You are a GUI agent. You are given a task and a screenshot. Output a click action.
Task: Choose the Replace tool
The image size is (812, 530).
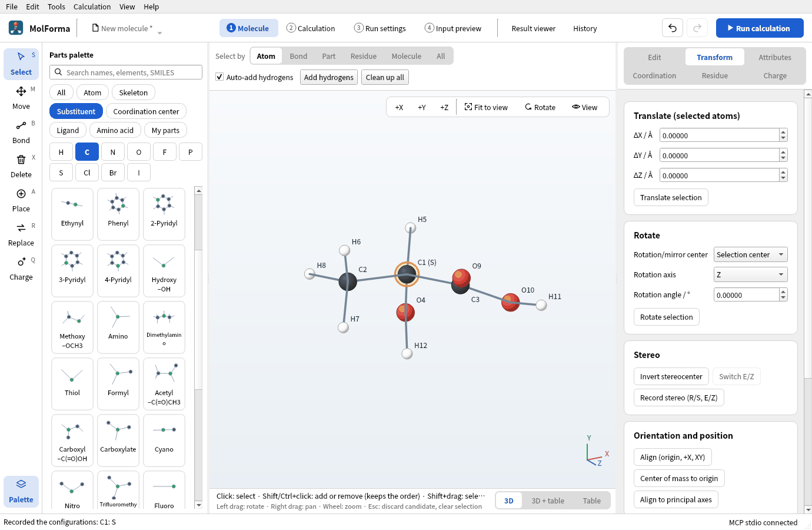(21, 234)
